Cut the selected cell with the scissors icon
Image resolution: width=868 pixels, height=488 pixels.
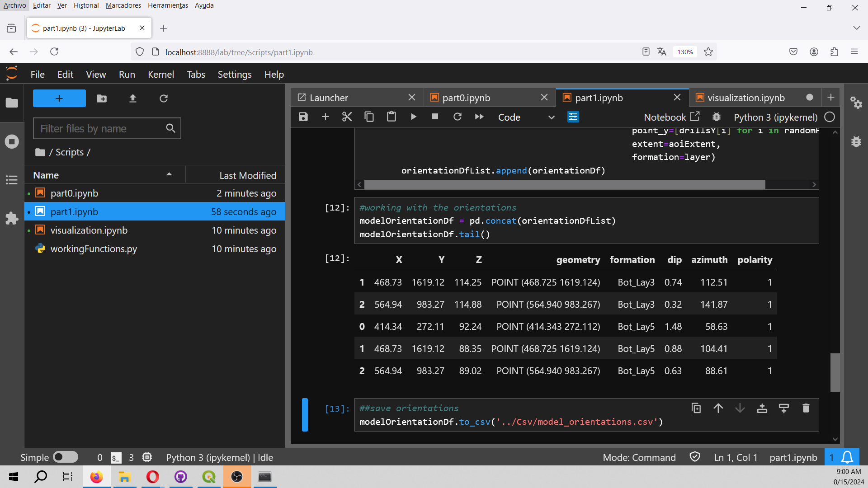pyautogui.click(x=347, y=117)
